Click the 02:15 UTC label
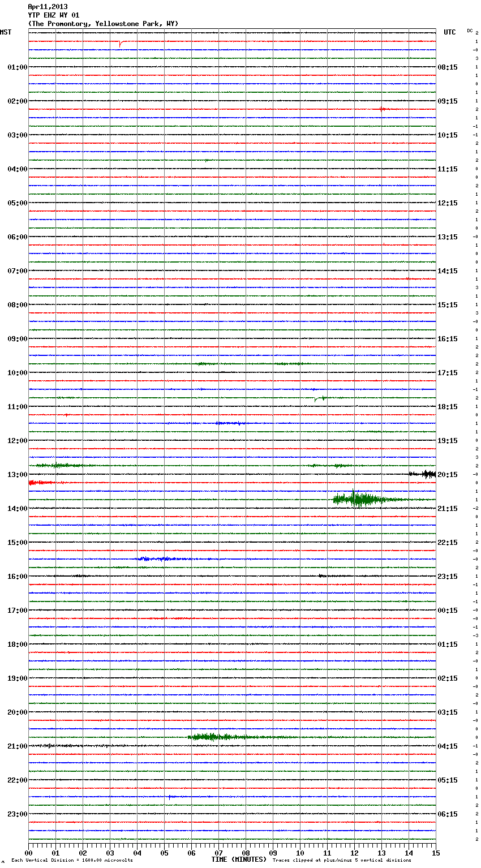Viewport: 481px width, 868px height. click(x=448, y=678)
